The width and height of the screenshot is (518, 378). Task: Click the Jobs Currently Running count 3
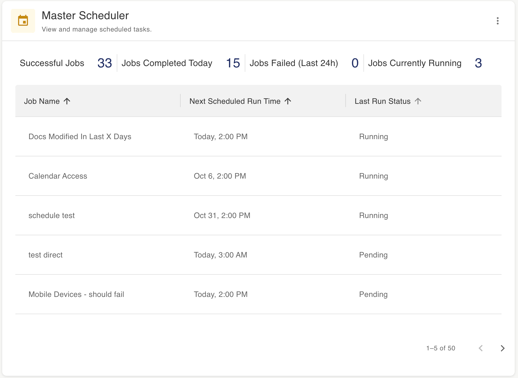(478, 63)
